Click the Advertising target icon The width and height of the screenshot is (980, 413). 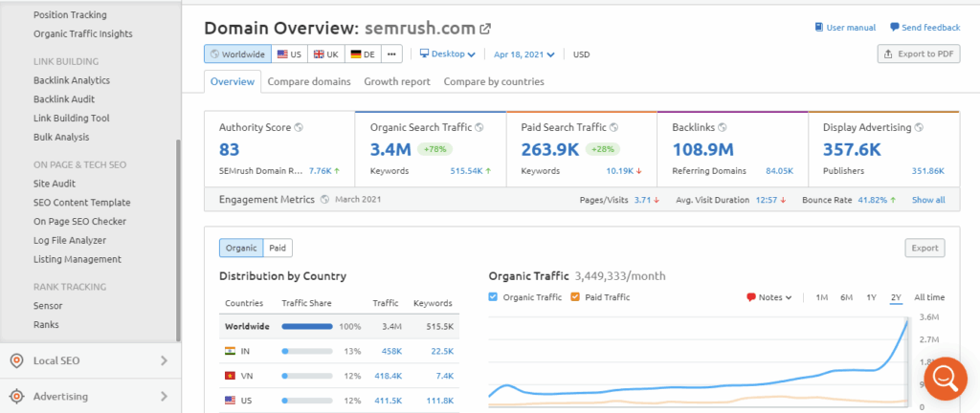point(16,396)
